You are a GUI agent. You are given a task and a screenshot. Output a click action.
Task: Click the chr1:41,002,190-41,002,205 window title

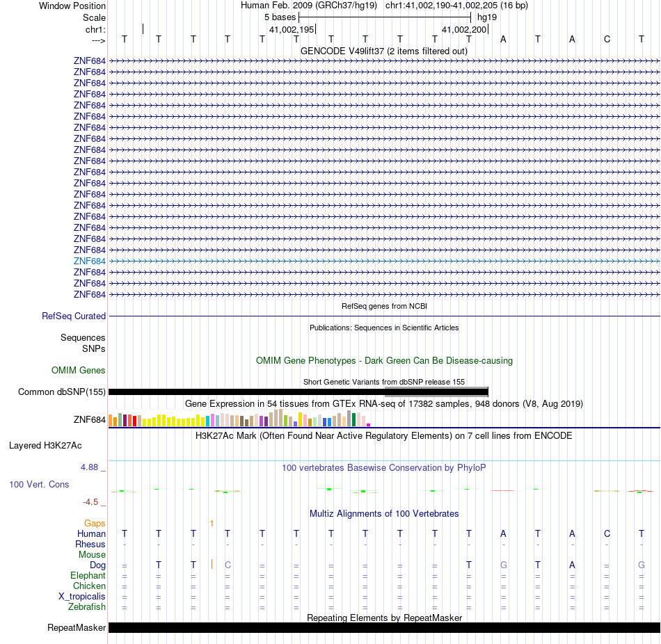click(456, 6)
